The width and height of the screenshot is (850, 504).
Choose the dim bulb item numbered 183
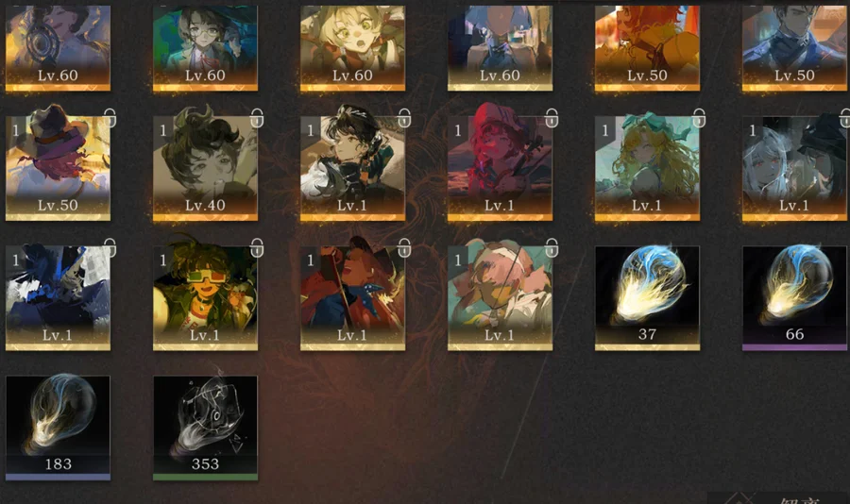(58, 428)
